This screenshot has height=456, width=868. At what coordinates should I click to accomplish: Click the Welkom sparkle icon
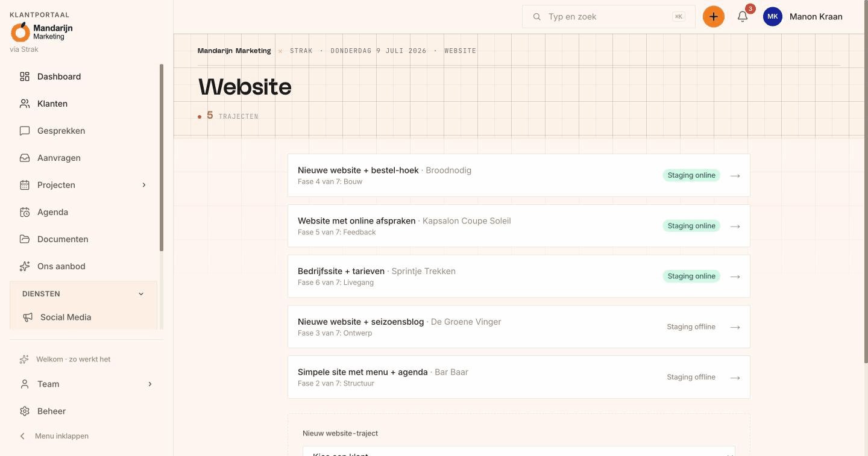point(24,360)
